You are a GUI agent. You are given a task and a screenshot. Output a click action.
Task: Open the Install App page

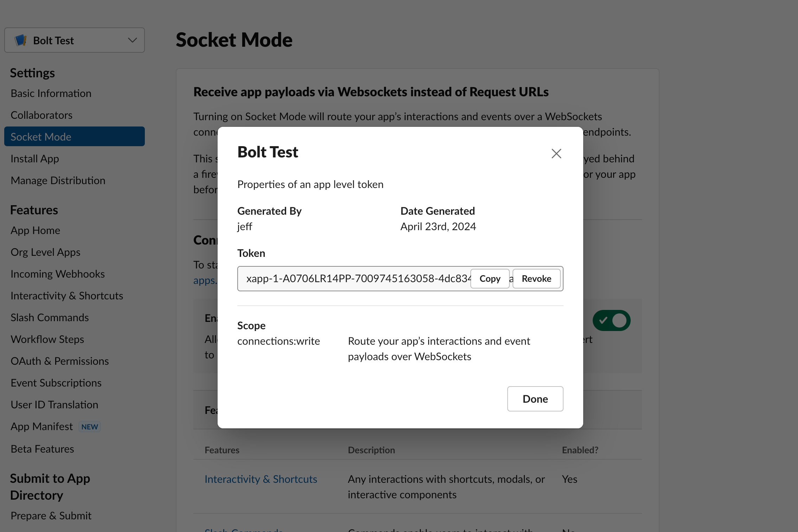tap(34, 158)
